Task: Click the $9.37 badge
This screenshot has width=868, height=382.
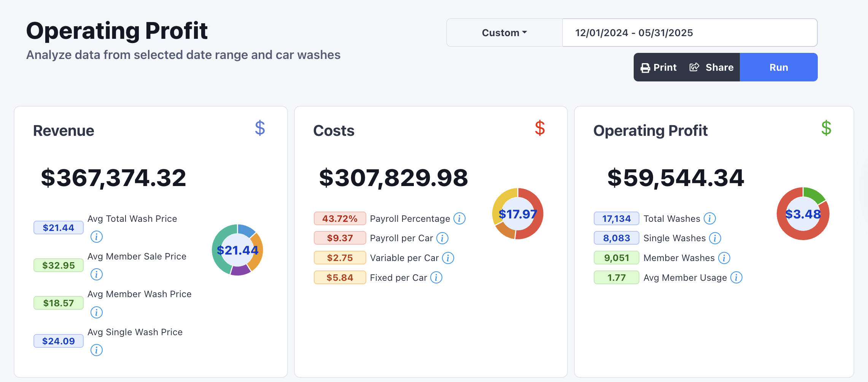Action: [340, 238]
